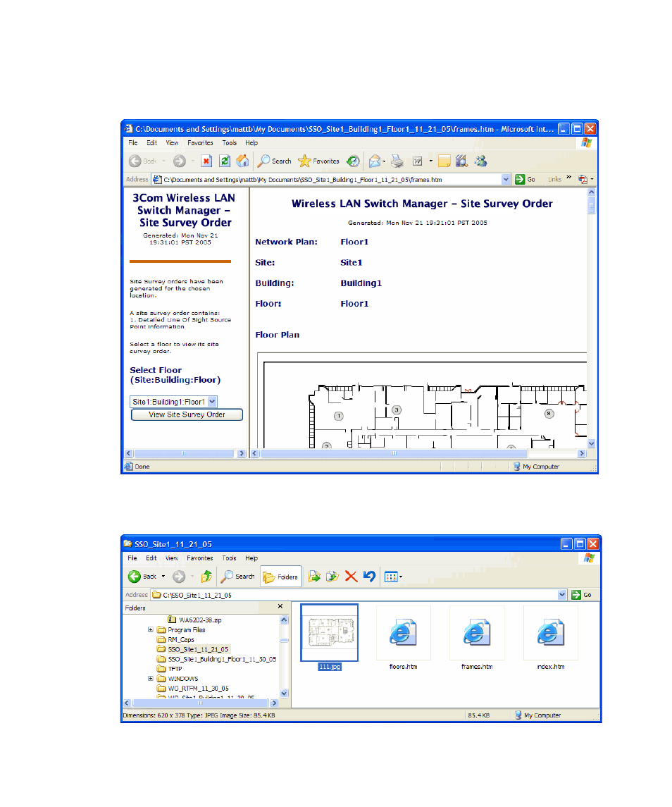Viewport: 672px width, 807px height.
Task: Open Favorites star in Internet Explorer toolbar
Action: (304, 161)
